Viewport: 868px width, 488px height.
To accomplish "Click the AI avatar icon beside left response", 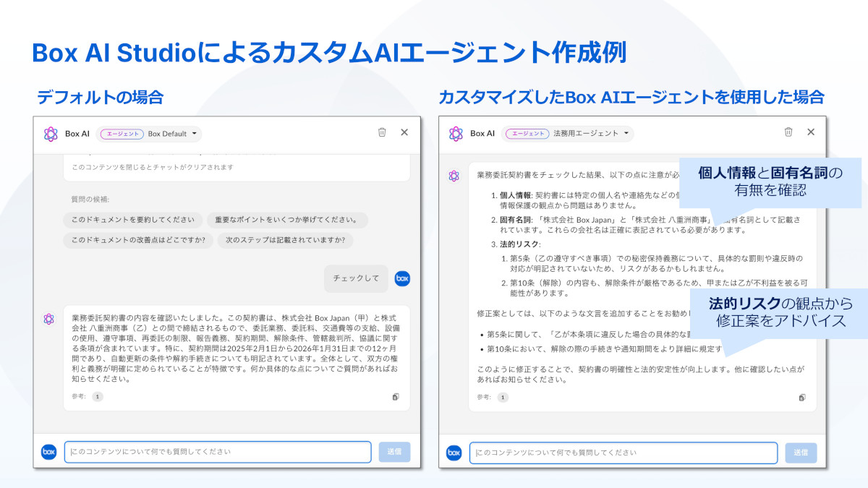I will 49,318.
